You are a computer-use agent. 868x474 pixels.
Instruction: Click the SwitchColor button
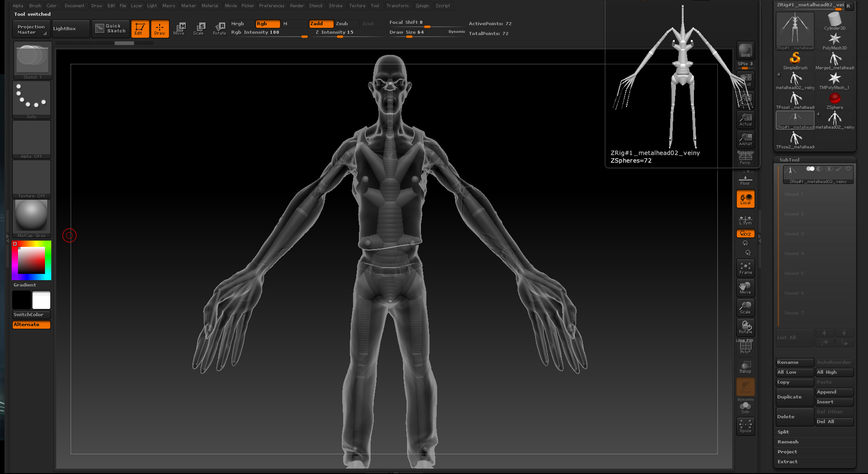click(x=31, y=315)
